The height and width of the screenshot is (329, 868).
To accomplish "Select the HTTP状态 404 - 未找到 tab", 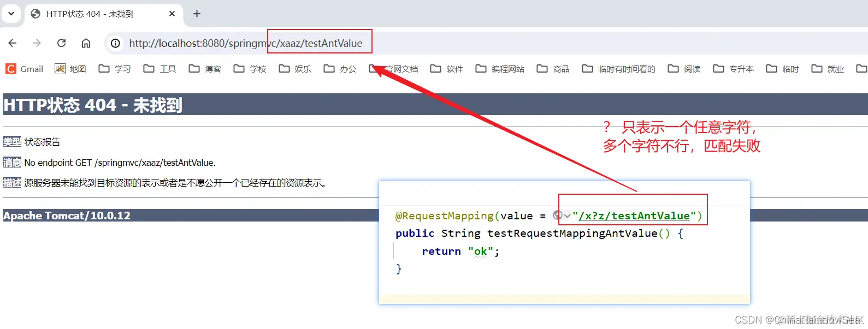I will click(104, 14).
